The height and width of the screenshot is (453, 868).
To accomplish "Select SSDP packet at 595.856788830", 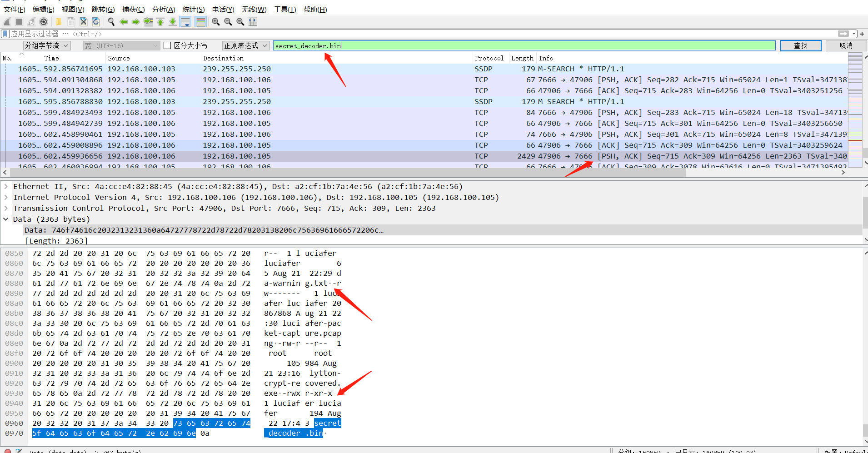I will click(x=424, y=102).
